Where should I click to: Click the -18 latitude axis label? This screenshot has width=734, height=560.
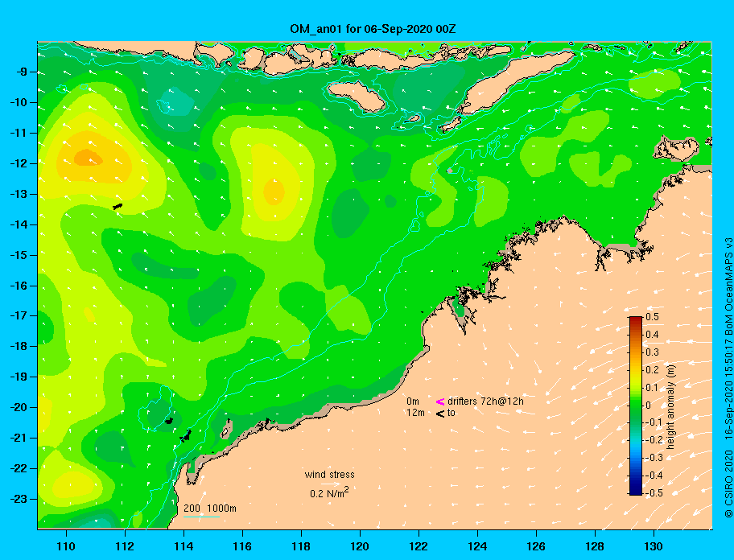click(x=19, y=346)
